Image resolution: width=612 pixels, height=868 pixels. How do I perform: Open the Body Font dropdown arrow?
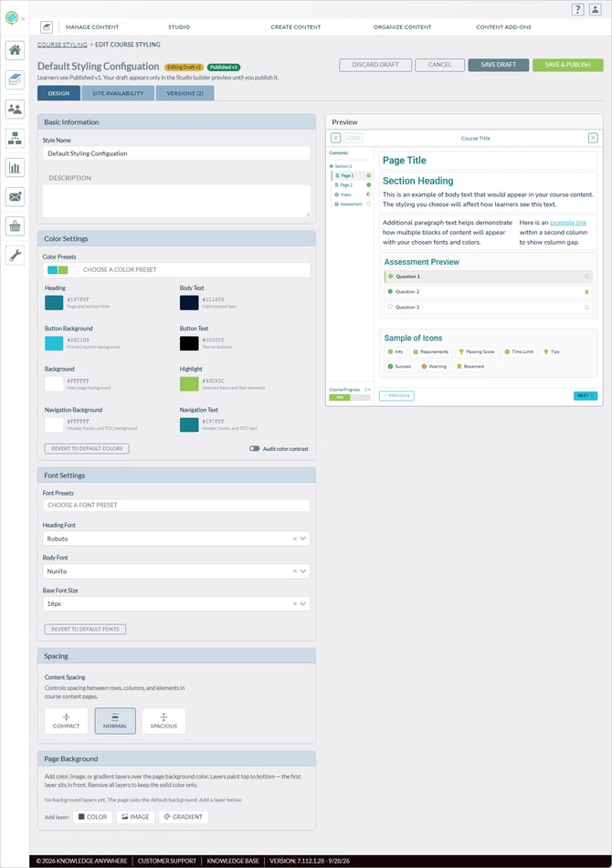303,570
